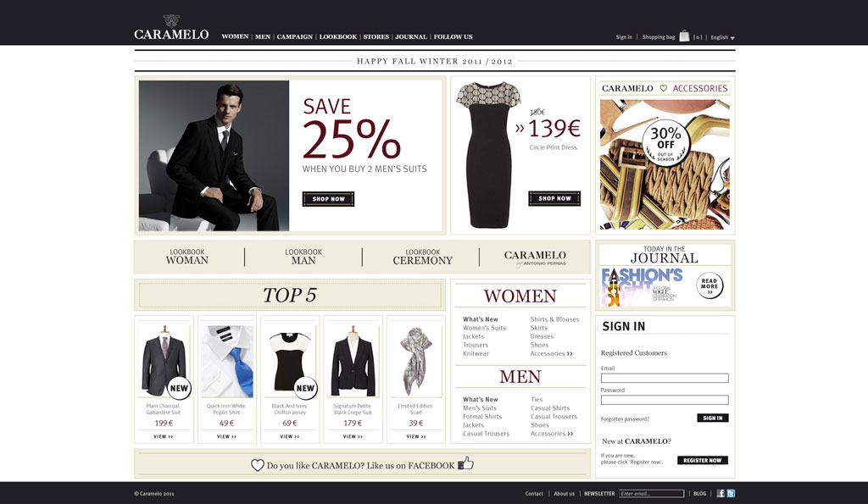
Task: Open the Contact footer link
Action: coord(534,494)
